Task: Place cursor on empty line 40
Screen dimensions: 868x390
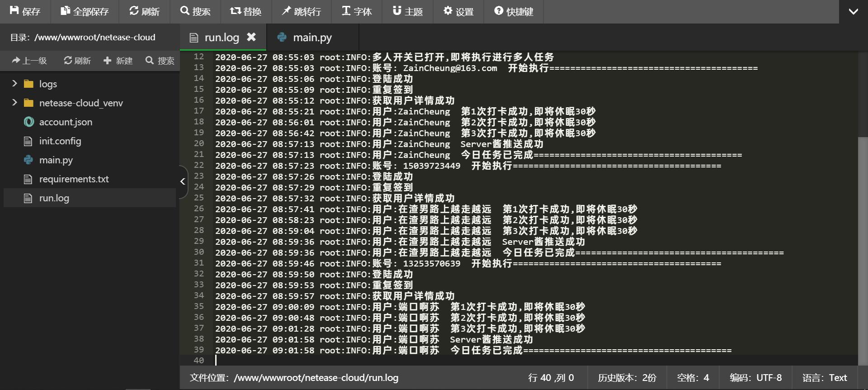Action: coord(536,361)
